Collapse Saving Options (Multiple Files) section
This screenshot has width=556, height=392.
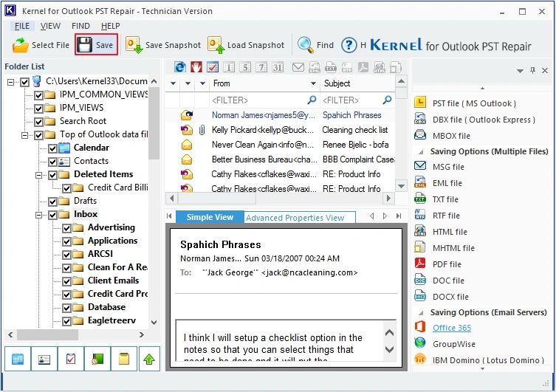[422, 152]
